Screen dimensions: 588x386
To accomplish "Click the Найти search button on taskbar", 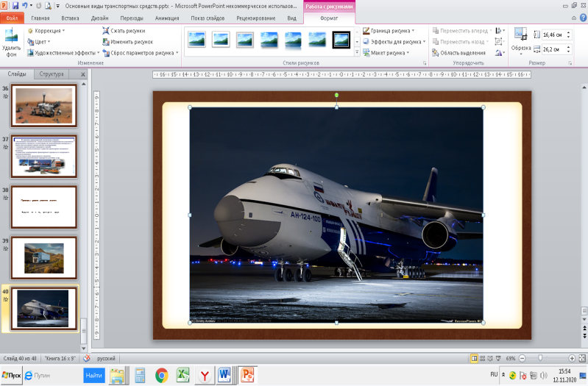I will coord(93,375).
